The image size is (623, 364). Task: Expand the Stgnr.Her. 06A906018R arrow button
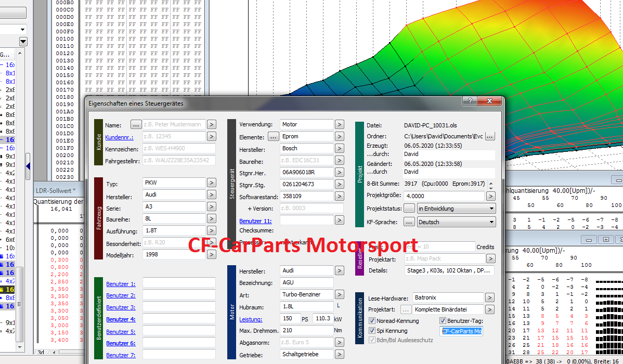coord(339,173)
